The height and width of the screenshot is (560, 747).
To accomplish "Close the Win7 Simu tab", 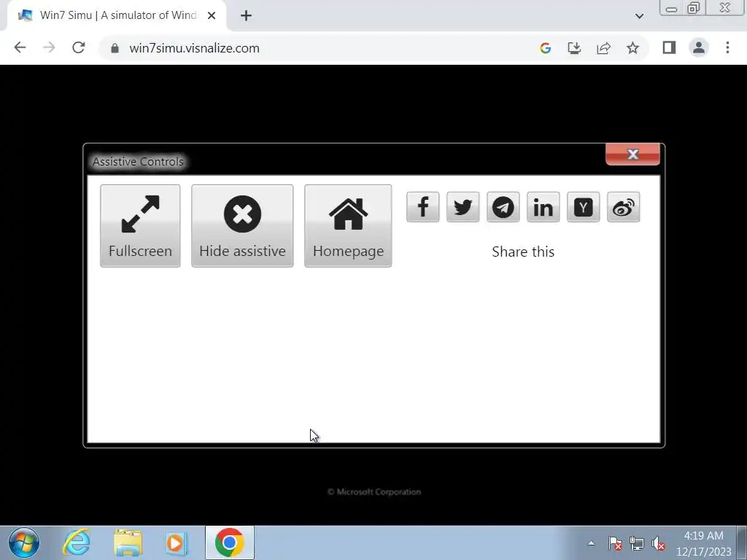I will [212, 16].
